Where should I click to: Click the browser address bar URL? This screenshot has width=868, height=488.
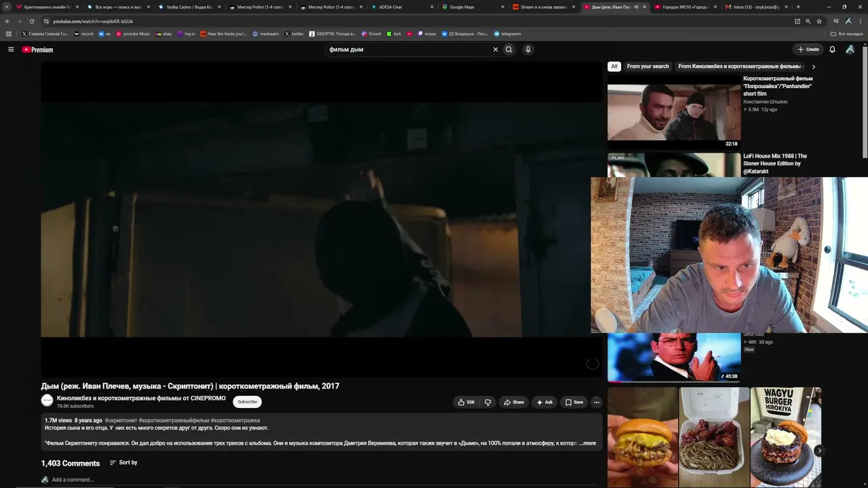(93, 21)
